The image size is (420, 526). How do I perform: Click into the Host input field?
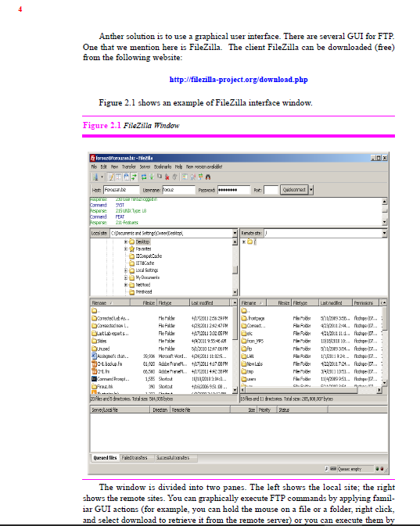point(121,190)
